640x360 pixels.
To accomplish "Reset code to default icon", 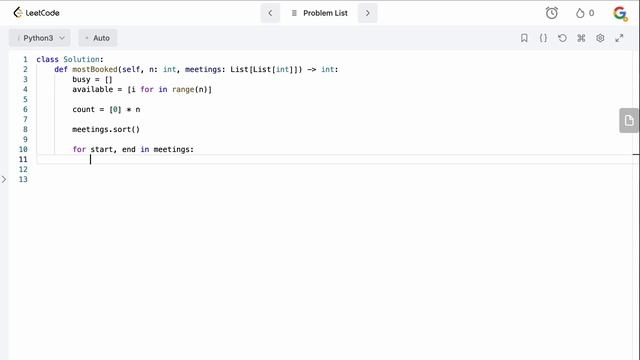I will click(x=562, y=38).
